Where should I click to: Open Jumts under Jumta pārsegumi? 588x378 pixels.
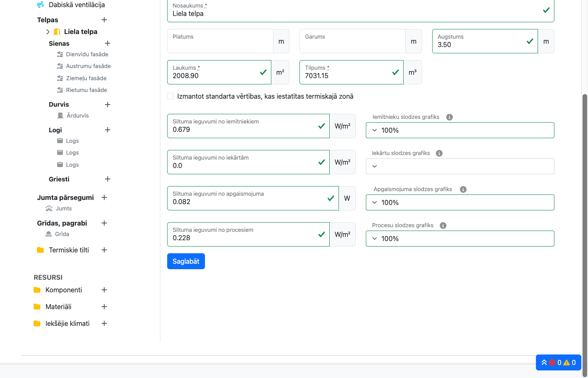(63, 208)
